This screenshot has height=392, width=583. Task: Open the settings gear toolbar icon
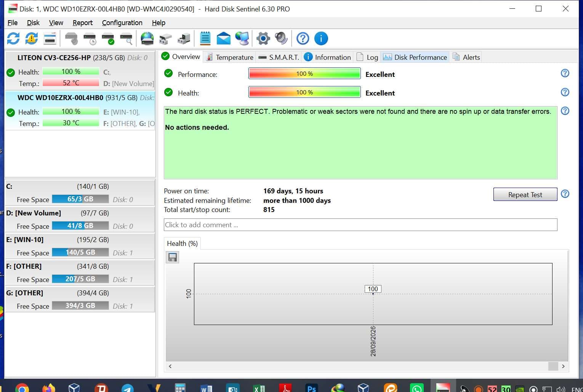click(x=263, y=38)
